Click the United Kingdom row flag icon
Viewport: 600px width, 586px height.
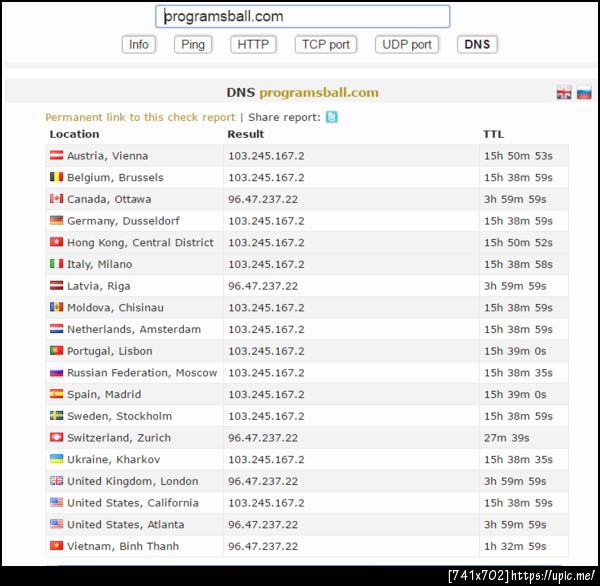57,480
